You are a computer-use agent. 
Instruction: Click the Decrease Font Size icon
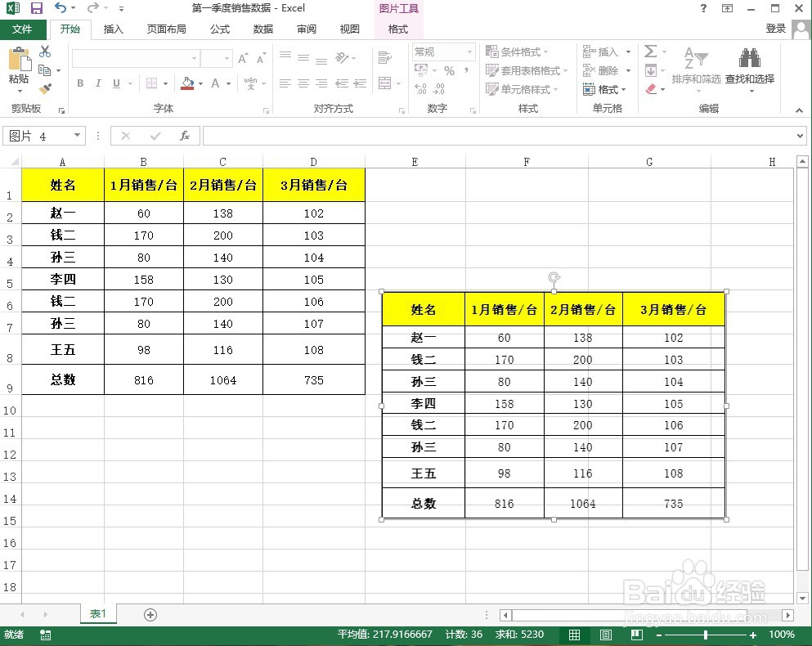tap(261, 59)
